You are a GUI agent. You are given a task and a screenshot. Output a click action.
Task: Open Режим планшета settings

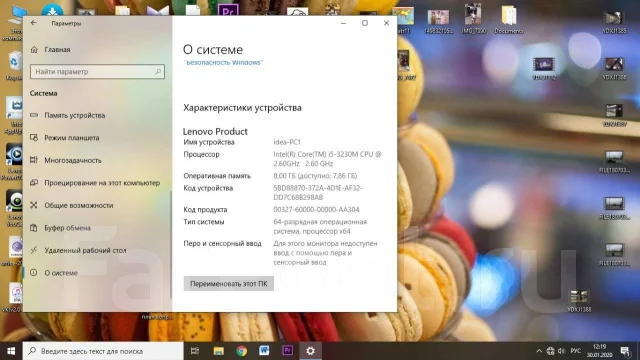coord(72,138)
